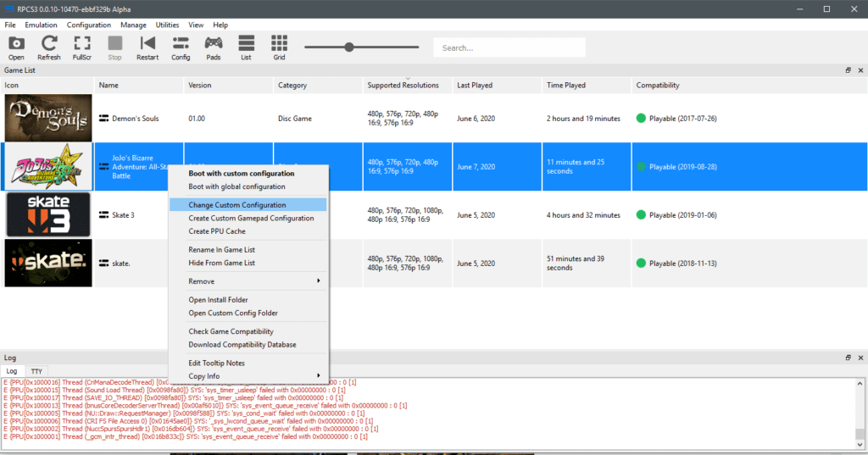Close the Game List panel
The height and width of the screenshot is (455, 868).
[x=861, y=70]
